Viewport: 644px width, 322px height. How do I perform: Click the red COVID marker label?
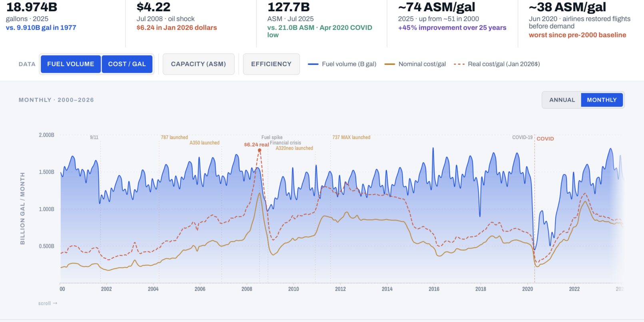545,139
